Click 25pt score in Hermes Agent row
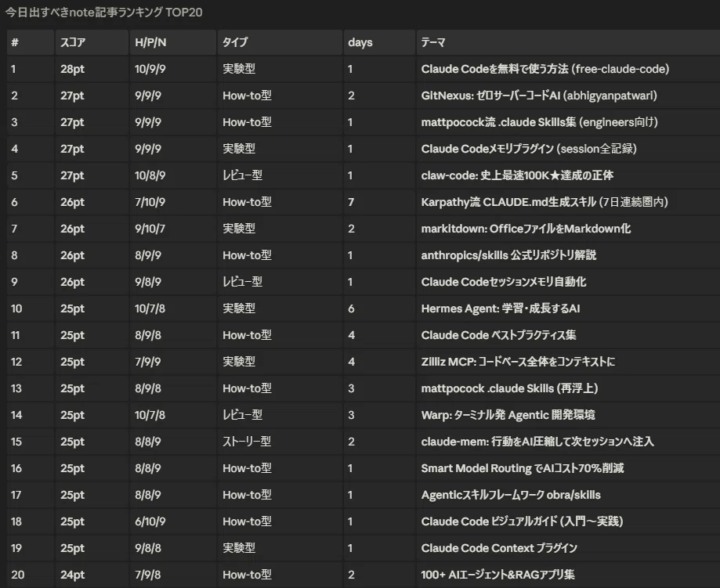The image size is (720, 588). click(x=92, y=309)
